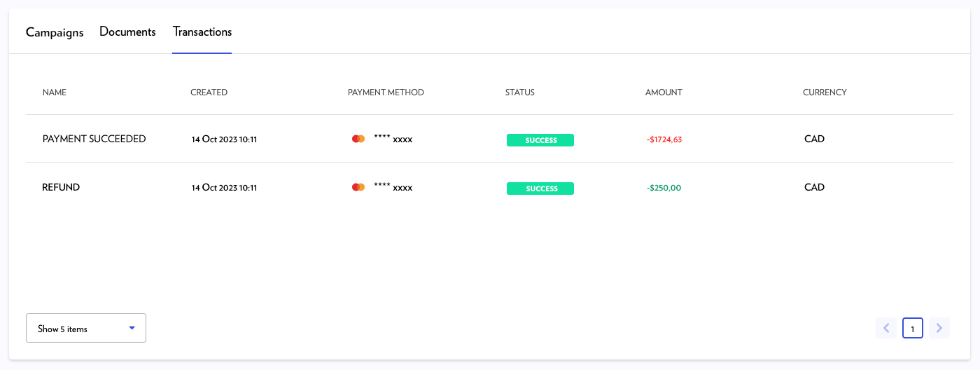The image size is (980, 370).
Task: Click the AMOUNT column header
Action: point(664,92)
